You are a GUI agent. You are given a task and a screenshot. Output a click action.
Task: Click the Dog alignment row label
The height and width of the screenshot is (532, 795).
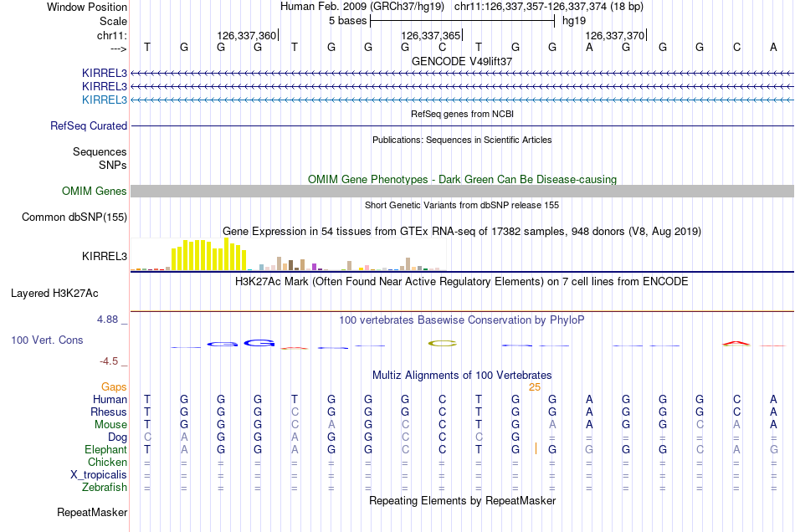[x=118, y=437]
